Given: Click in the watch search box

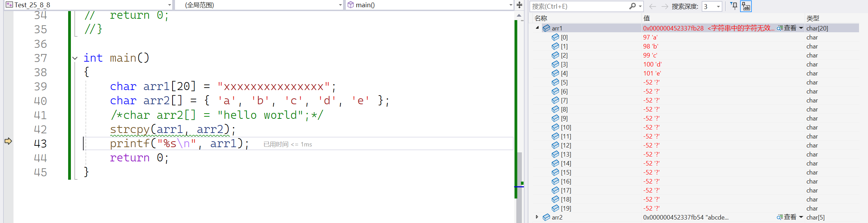Looking at the screenshot, I should tap(580, 6).
